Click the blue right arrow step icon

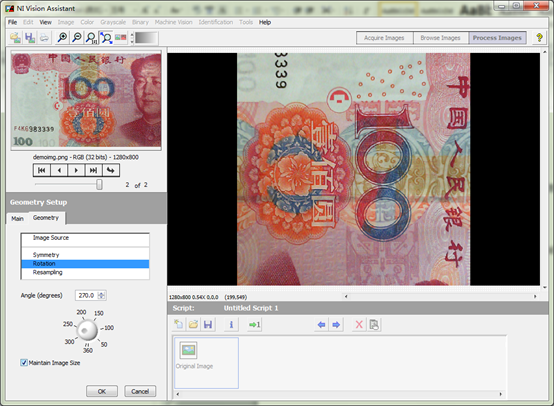point(336,324)
